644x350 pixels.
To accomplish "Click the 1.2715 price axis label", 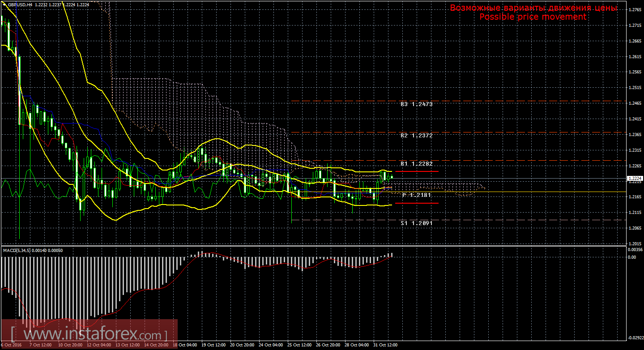I will [635, 25].
